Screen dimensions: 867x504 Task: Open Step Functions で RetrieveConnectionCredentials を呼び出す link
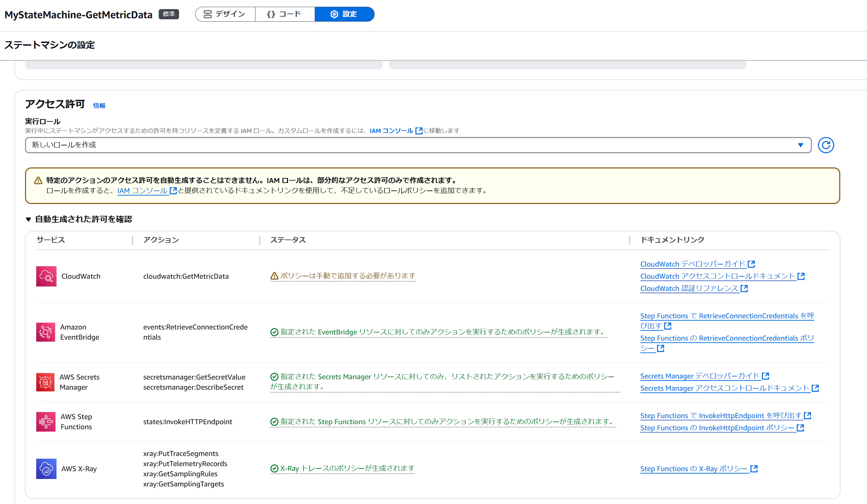pos(727,321)
